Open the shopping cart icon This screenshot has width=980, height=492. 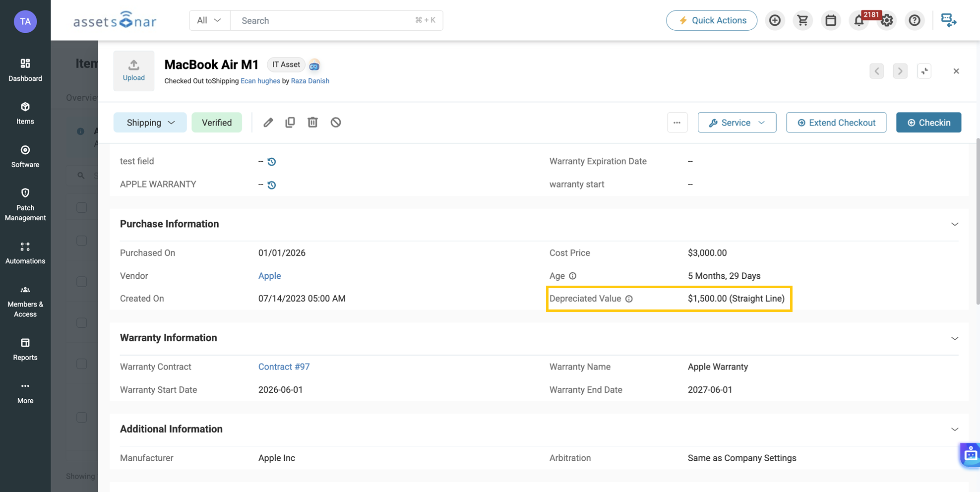click(802, 20)
